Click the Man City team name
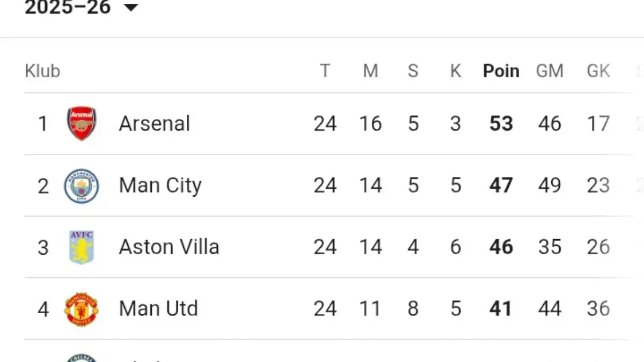Viewport: 644px width, 362px height. click(160, 185)
